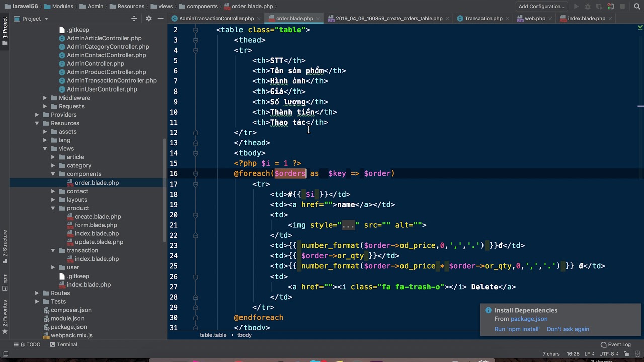
Task: Fold the tbody tag at line 14
Action: [x=195, y=153]
